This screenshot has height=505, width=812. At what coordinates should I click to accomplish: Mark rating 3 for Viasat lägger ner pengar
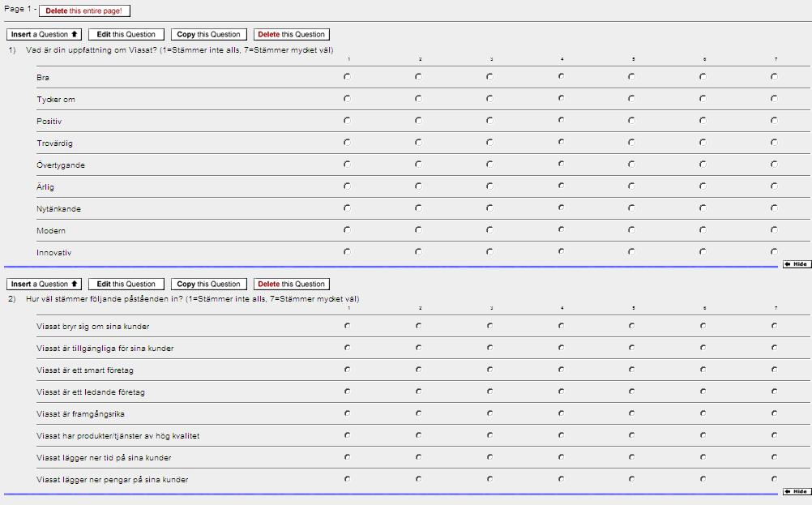(x=489, y=478)
